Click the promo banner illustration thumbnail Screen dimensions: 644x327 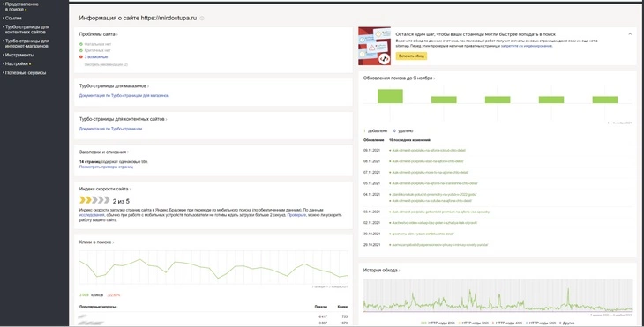[x=374, y=46]
